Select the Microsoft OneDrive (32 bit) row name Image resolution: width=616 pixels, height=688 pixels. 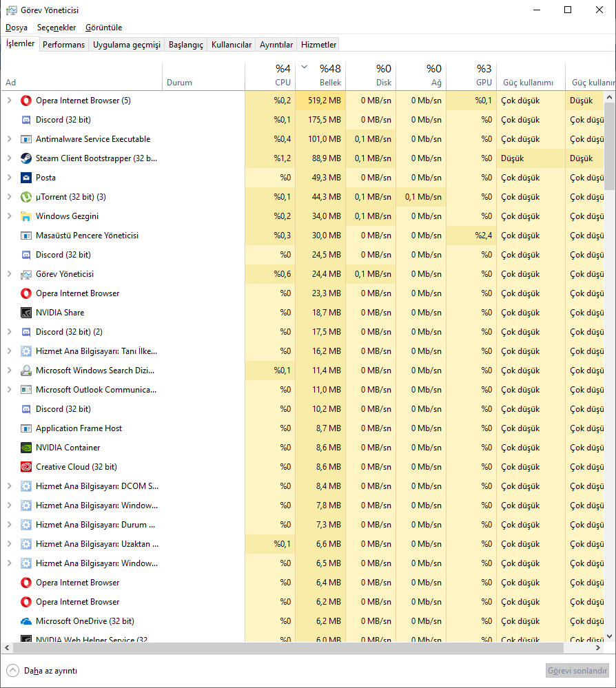point(85,621)
